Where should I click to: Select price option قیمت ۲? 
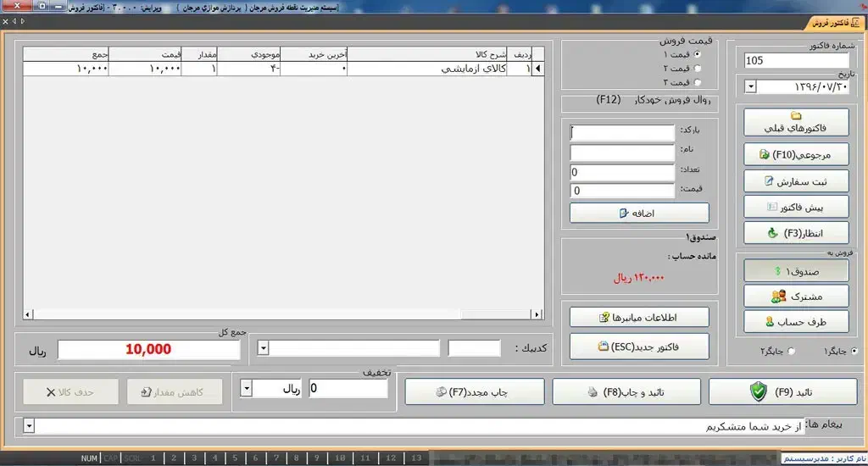pos(698,69)
